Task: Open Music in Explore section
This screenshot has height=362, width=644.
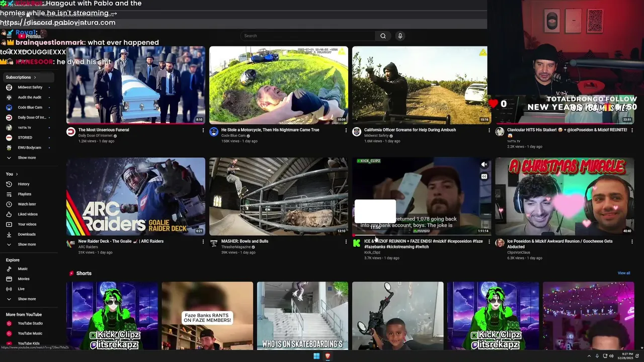Action: click(x=23, y=269)
